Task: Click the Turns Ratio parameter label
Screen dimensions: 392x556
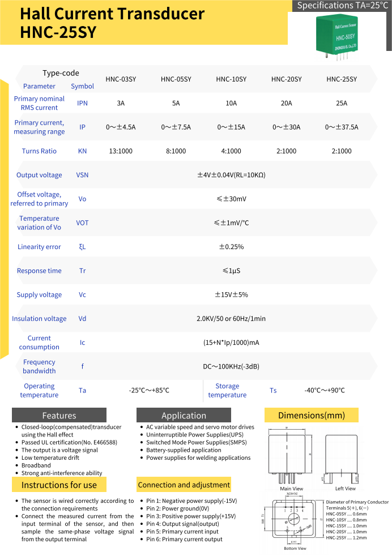Action: (39, 151)
